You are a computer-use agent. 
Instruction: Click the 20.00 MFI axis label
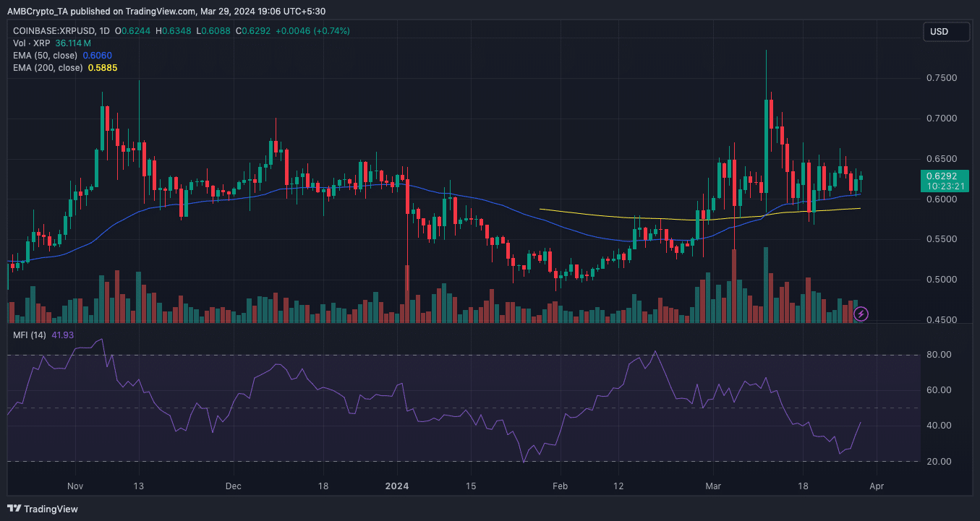point(939,461)
